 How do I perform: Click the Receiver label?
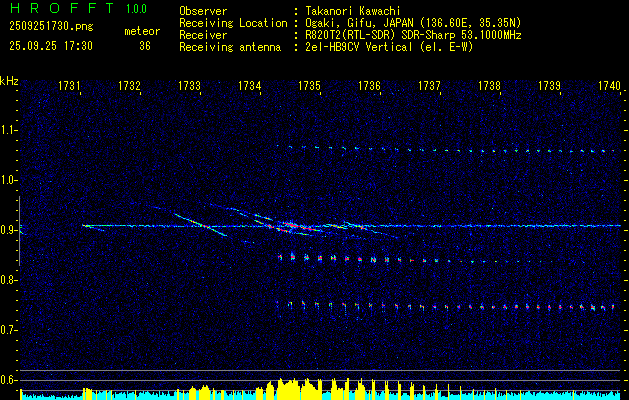click(x=203, y=35)
